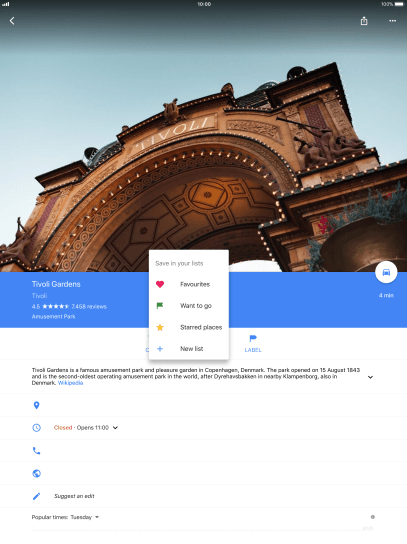Image resolution: width=407 pixels, height=544 pixels.
Task: Click Suggest an edit
Action: click(74, 496)
